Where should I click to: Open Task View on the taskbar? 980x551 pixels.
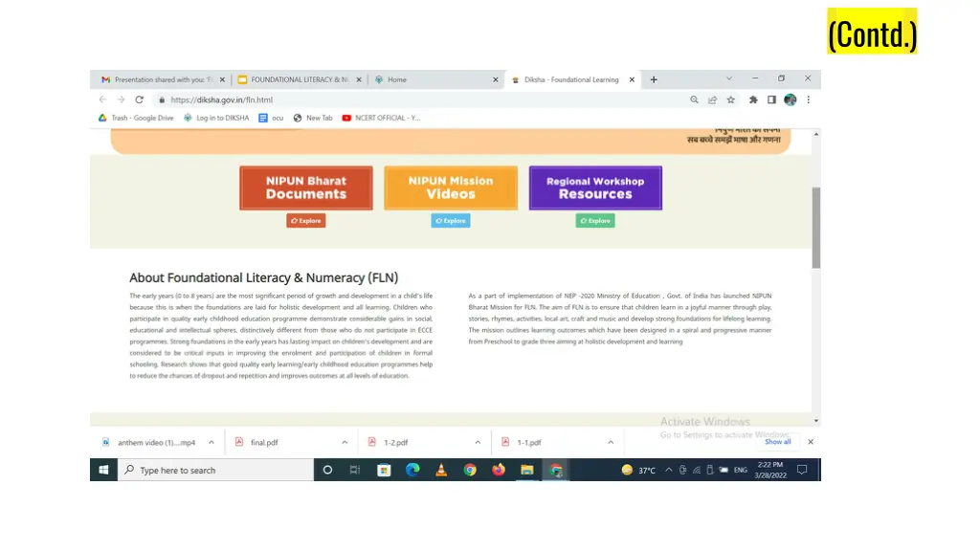pos(355,470)
